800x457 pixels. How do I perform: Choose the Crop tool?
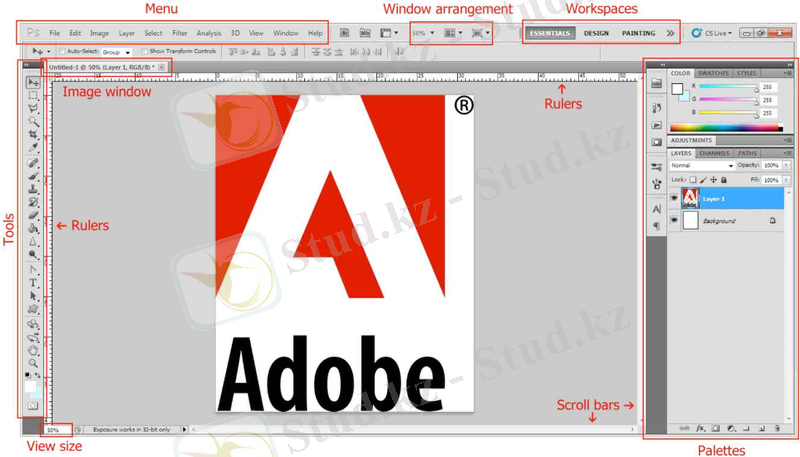tap(33, 134)
